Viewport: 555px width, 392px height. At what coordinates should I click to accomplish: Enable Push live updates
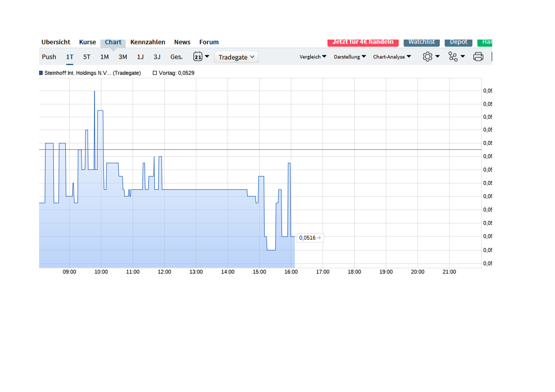point(48,57)
